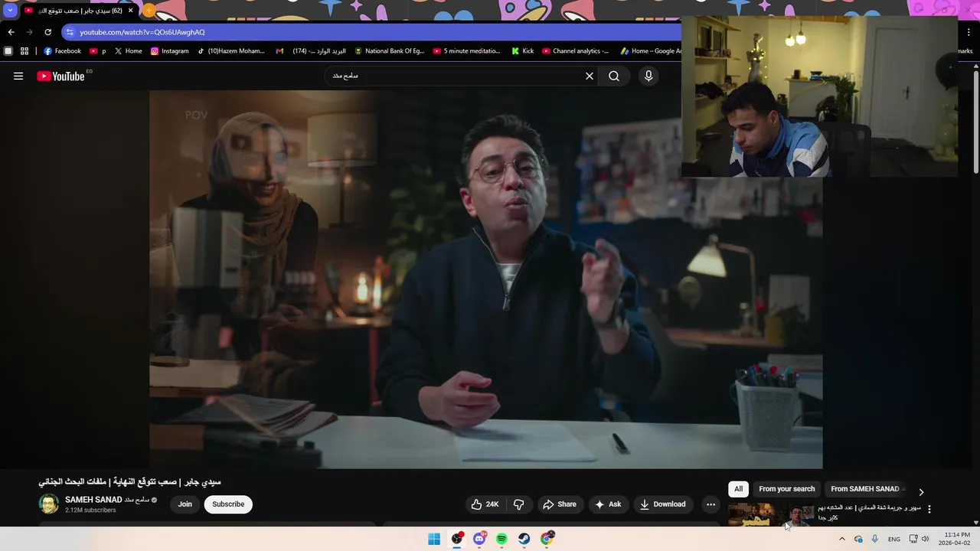
Task: Pause the video by clicking the player
Action: click(485, 279)
